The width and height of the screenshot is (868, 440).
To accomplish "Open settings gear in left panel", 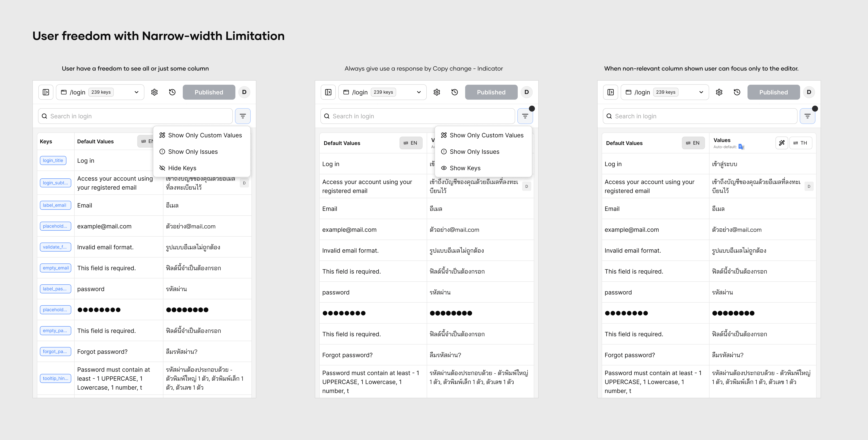I will (x=154, y=92).
